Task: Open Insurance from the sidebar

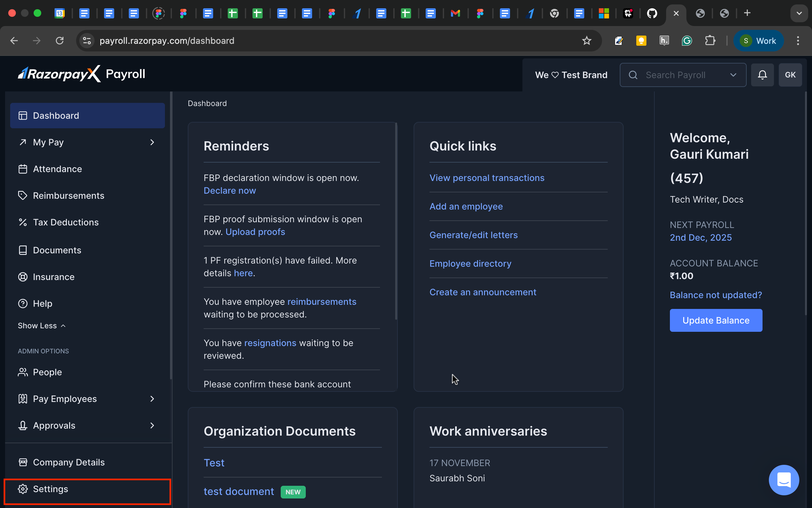Action: click(x=87, y=277)
